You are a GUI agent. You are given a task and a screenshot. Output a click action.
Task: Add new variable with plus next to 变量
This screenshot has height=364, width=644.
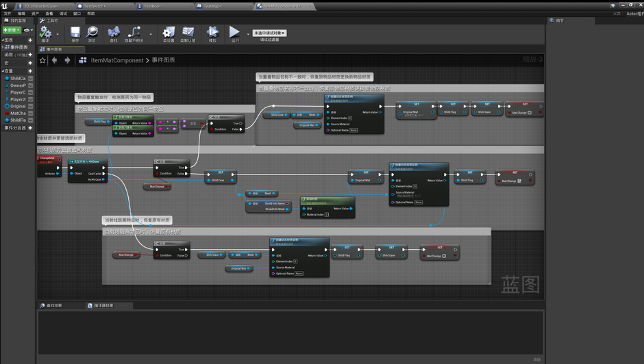pos(30,71)
